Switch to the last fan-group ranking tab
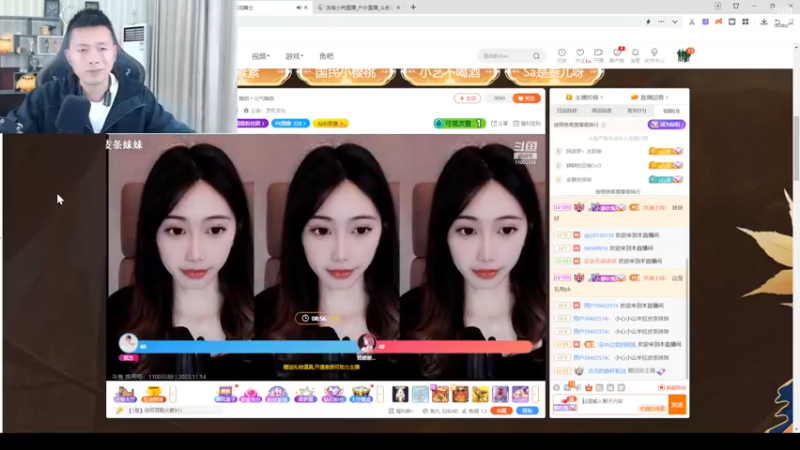This screenshot has height=450, width=800. pyautogui.click(x=671, y=111)
